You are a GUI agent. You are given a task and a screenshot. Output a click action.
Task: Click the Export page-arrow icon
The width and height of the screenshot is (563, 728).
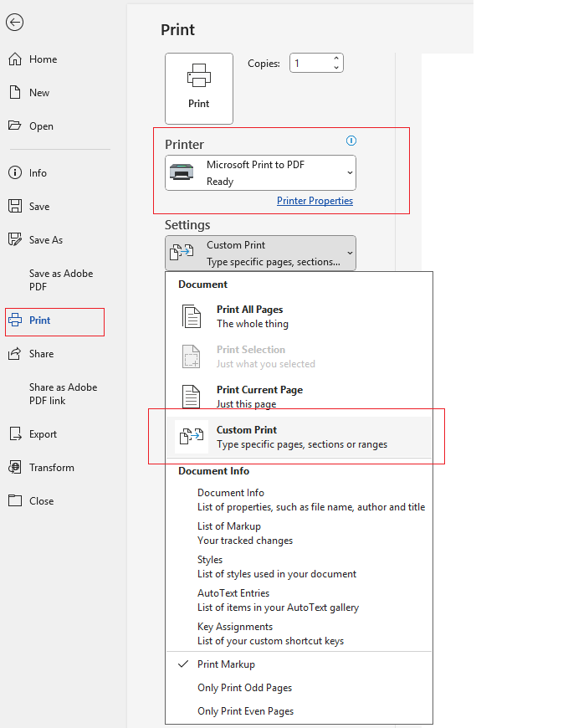(15, 433)
